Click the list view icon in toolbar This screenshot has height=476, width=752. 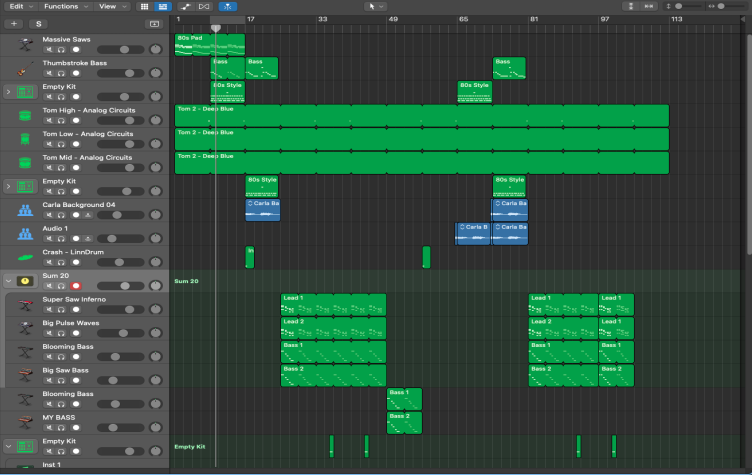pyautogui.click(x=163, y=6)
